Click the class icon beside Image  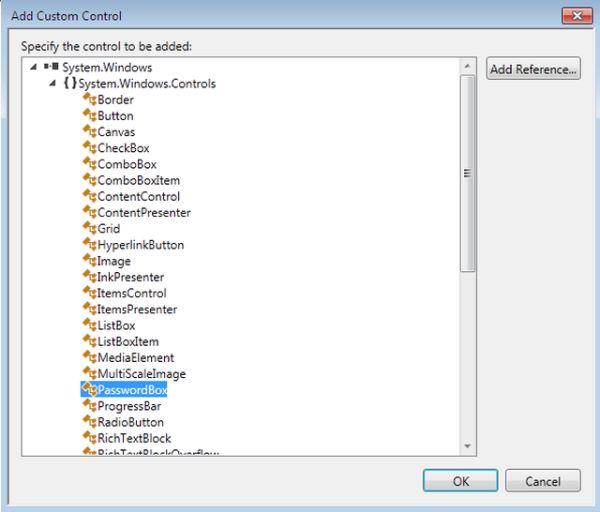click(90, 261)
